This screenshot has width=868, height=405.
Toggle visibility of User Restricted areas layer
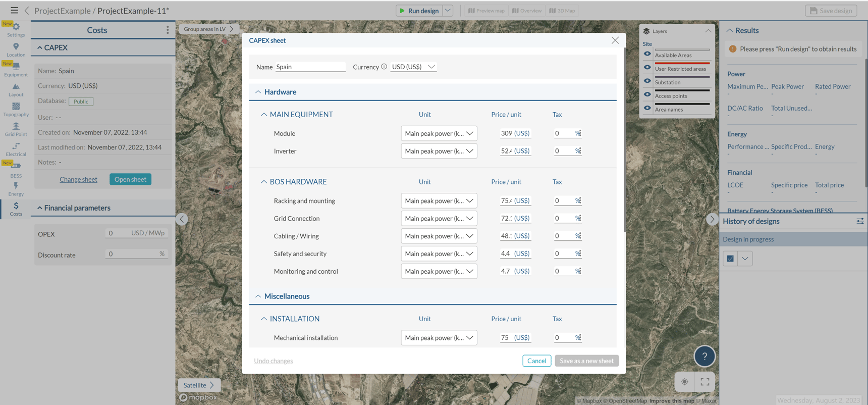(x=647, y=67)
